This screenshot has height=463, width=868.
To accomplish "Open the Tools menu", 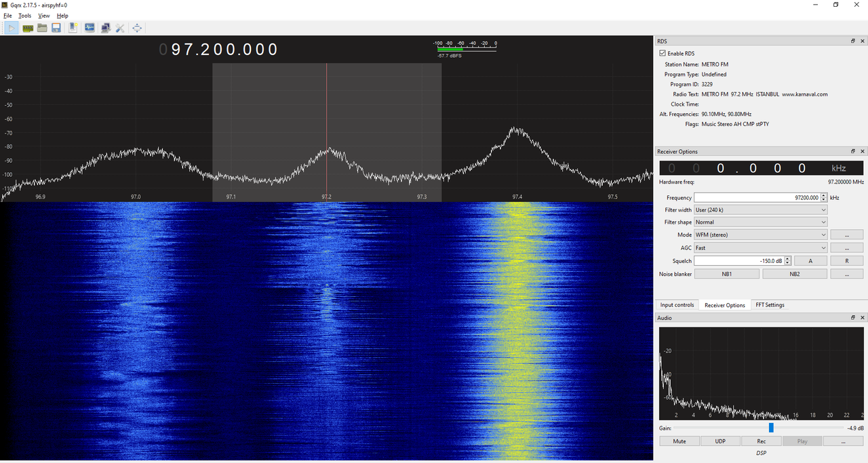I will [24, 16].
